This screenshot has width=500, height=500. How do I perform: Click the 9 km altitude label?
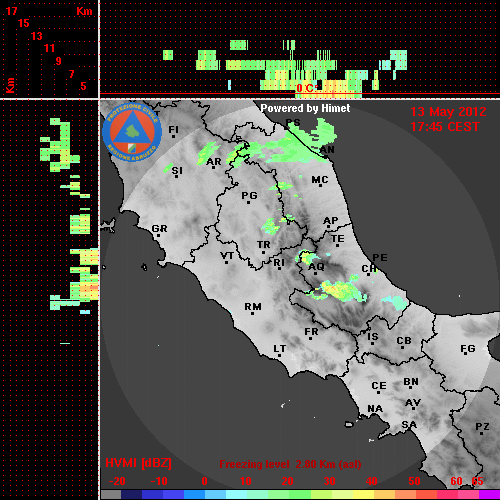tap(58, 61)
